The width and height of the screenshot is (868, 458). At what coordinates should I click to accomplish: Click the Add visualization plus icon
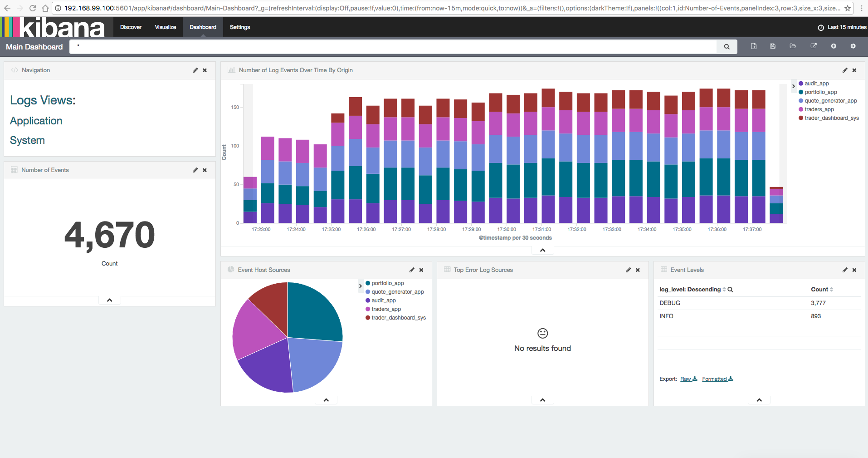834,46
